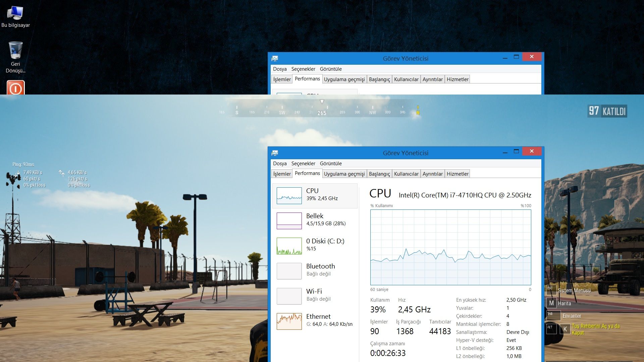Select the Bluetooth performance entry icon
This screenshot has width=644, height=362.
[x=289, y=271]
